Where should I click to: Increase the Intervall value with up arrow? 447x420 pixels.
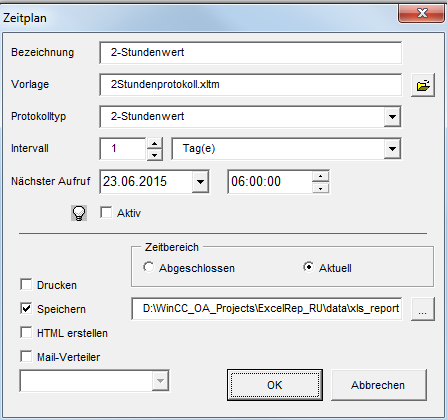pos(154,144)
